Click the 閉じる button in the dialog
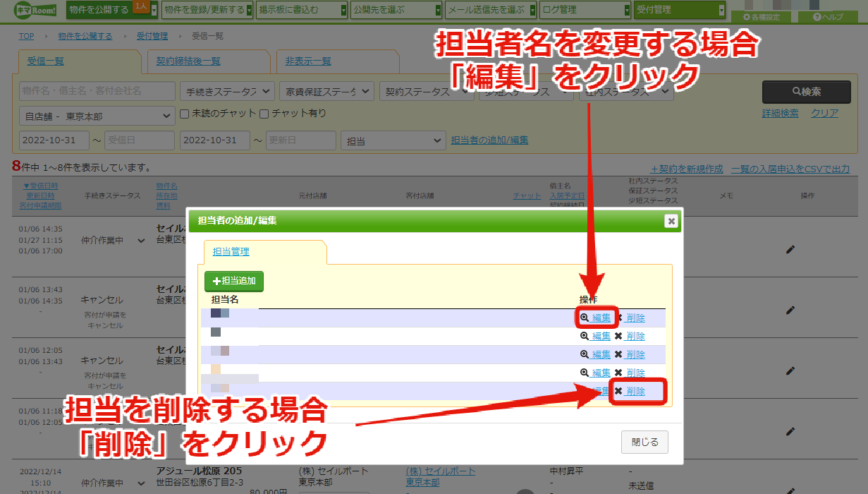The width and height of the screenshot is (868, 494). point(644,442)
